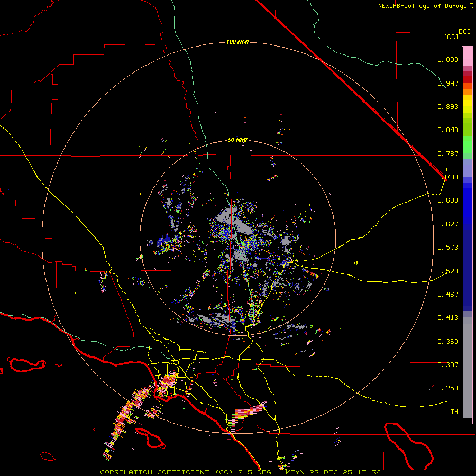Select the 0.573 scale value
This screenshot has width=476, height=476.
tap(448, 248)
